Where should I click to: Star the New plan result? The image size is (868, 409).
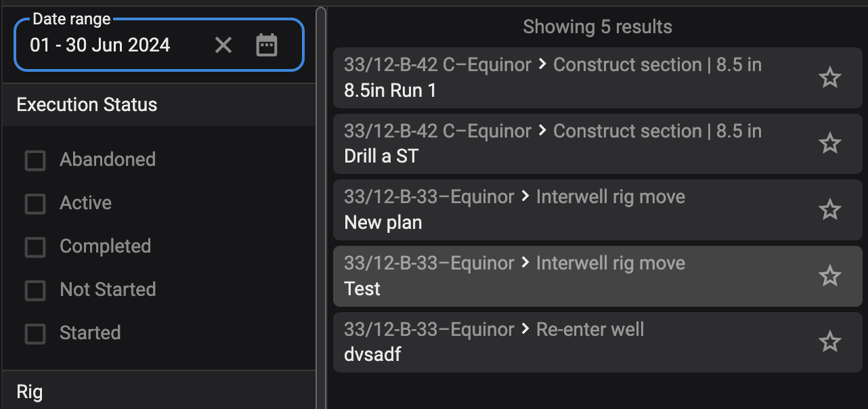point(829,210)
